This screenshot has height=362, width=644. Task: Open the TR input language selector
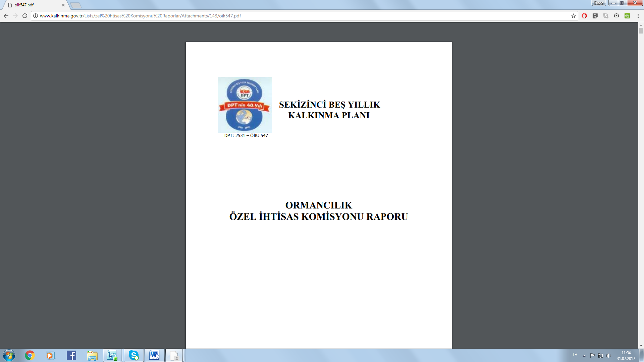click(575, 355)
